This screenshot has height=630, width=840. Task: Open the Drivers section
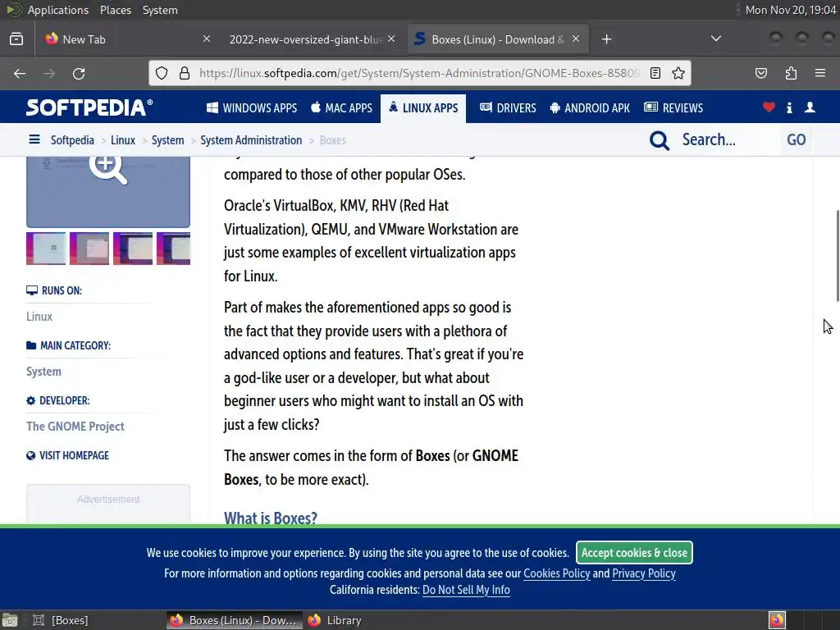508,108
